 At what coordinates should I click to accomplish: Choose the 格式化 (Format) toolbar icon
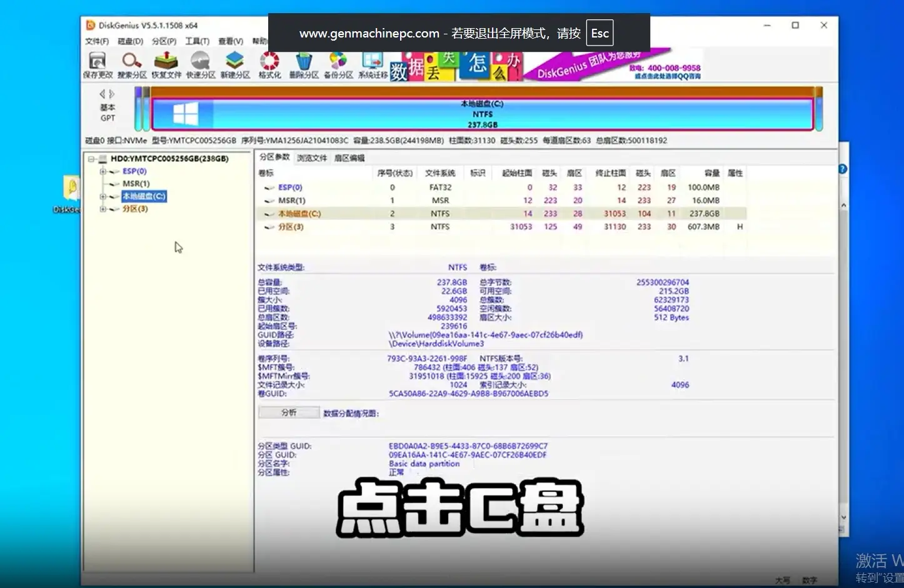269,65
